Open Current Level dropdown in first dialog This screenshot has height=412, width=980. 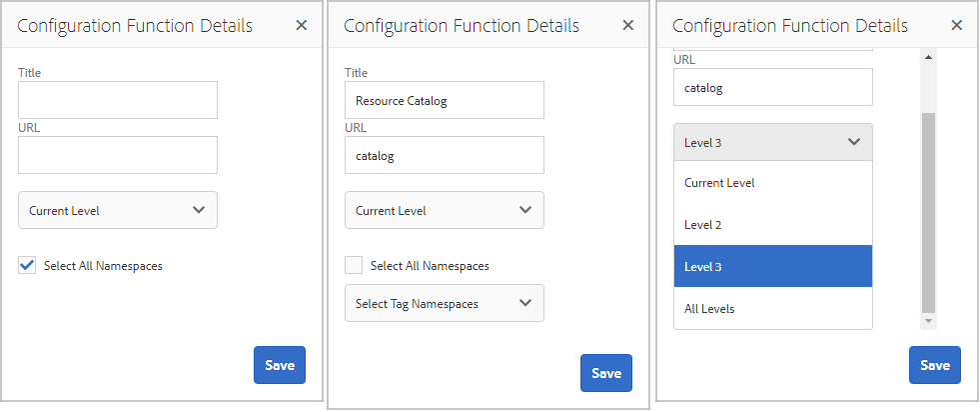[x=118, y=210]
